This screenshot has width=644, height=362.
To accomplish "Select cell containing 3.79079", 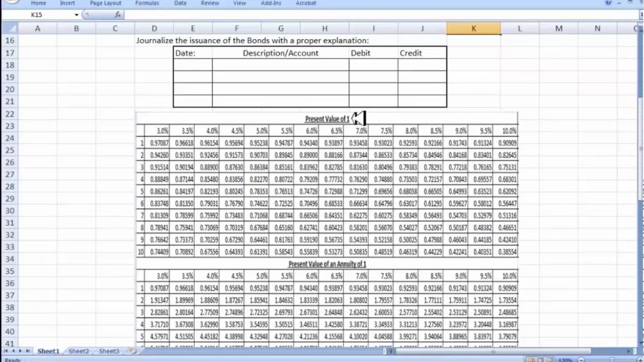I will (x=506, y=336).
